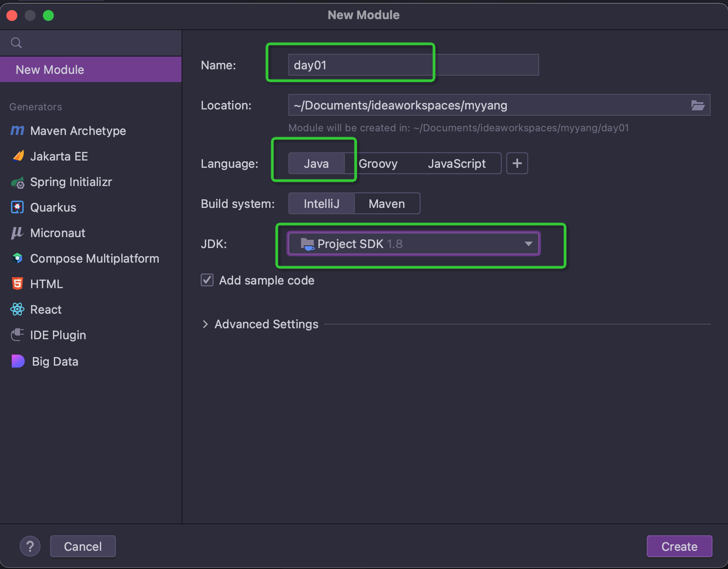
Task: Click the 'Module will be created in' hint
Action: tap(458, 128)
